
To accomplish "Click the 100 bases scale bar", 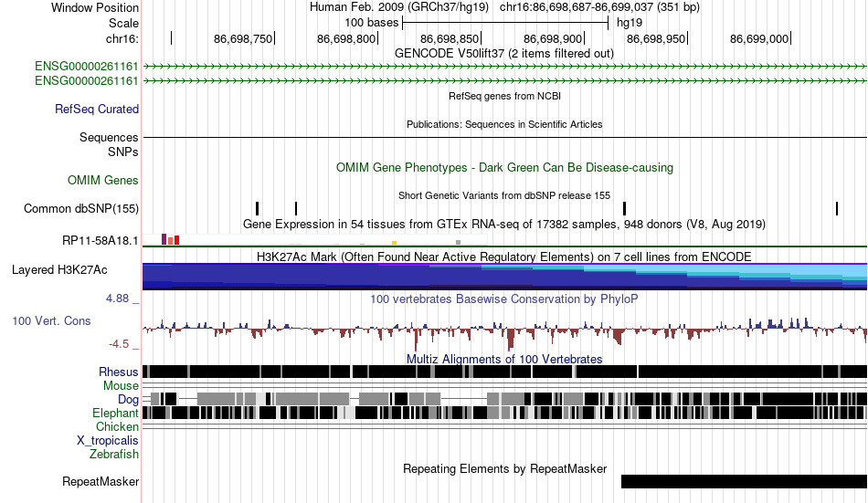I will click(505, 23).
